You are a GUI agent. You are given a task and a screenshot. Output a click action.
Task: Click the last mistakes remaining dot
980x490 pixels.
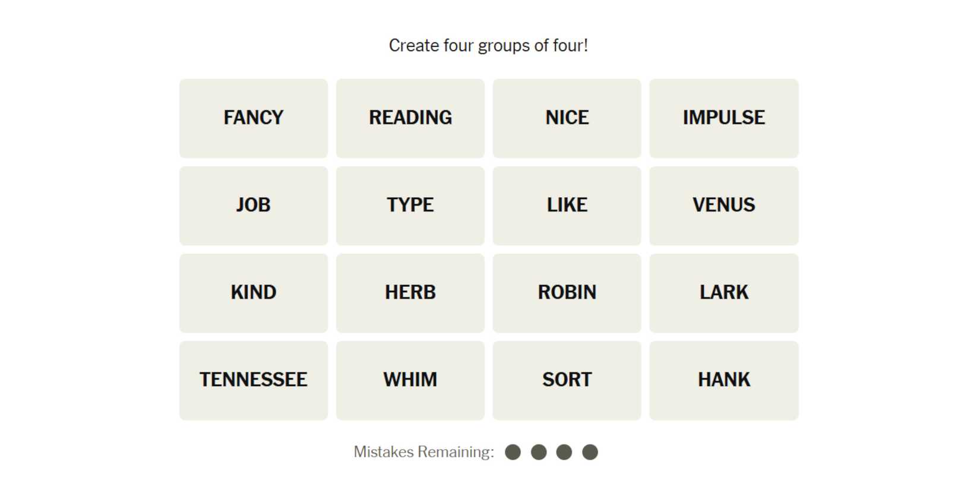coord(590,453)
